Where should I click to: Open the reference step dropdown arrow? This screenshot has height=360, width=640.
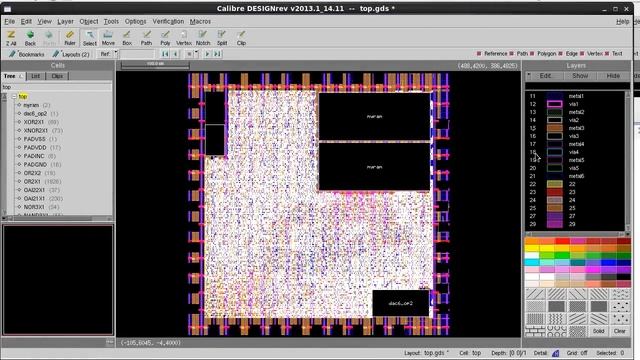click(197, 53)
